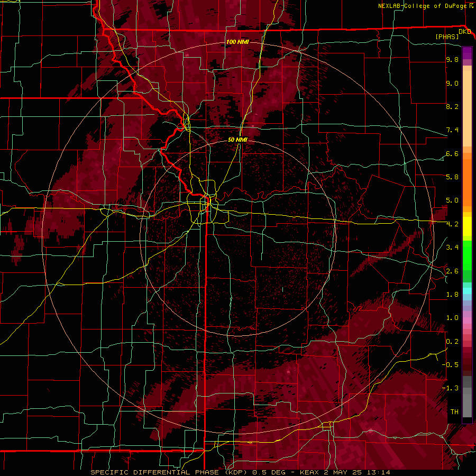Pick the pink segment of the color bar
The height and width of the screenshot is (476, 476).
[467, 321]
